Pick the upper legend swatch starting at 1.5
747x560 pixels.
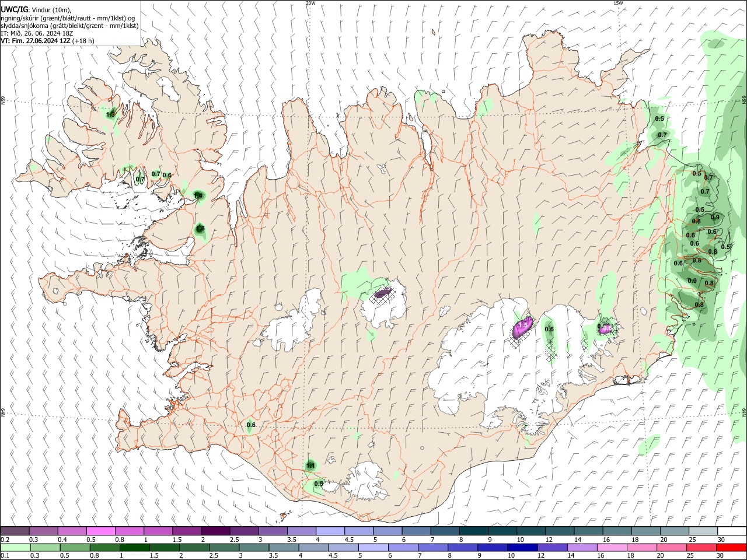[187, 531]
